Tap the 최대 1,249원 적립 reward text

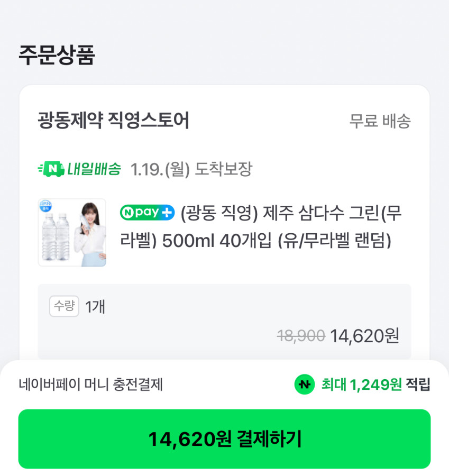pyautogui.click(x=375, y=385)
